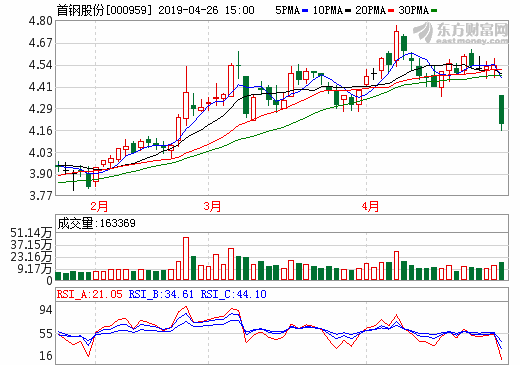The height and width of the screenshot is (365, 520).
Task: Click the 4.03 price axis label
Action: pos(40,153)
